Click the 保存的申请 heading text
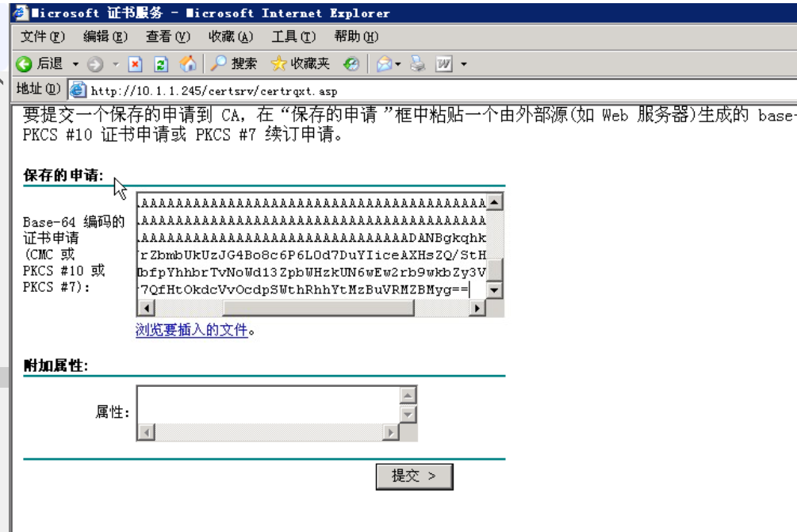This screenshot has height=532, width=797. [63, 175]
